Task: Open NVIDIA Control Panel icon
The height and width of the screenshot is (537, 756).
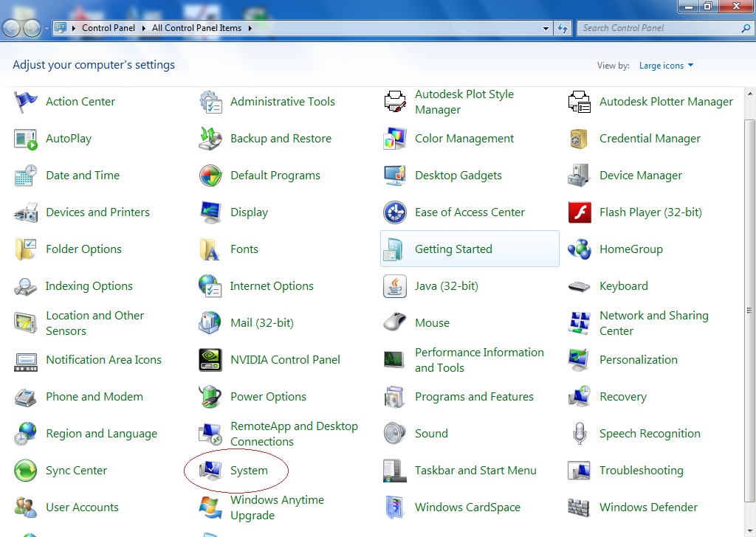Action: [x=211, y=360]
